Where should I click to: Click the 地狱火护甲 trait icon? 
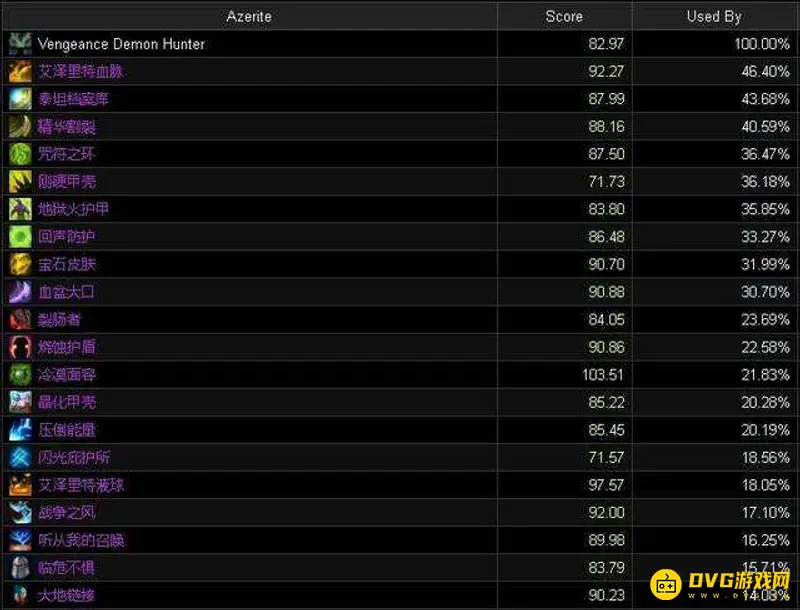pos(20,209)
